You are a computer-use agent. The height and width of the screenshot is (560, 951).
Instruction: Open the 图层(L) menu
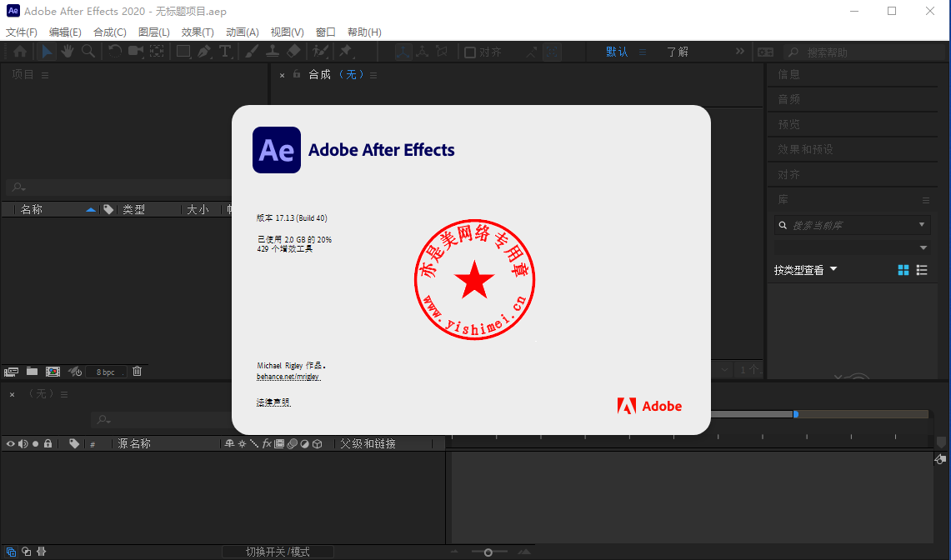154,32
